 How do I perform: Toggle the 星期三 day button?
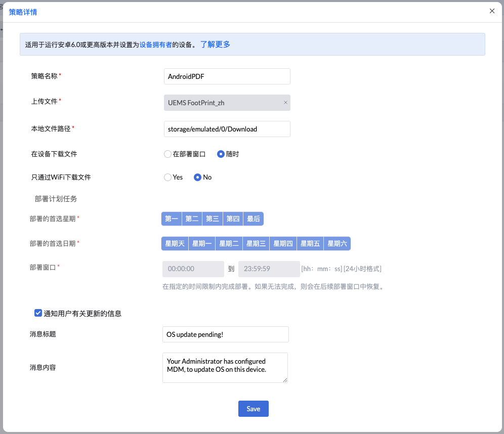256,243
